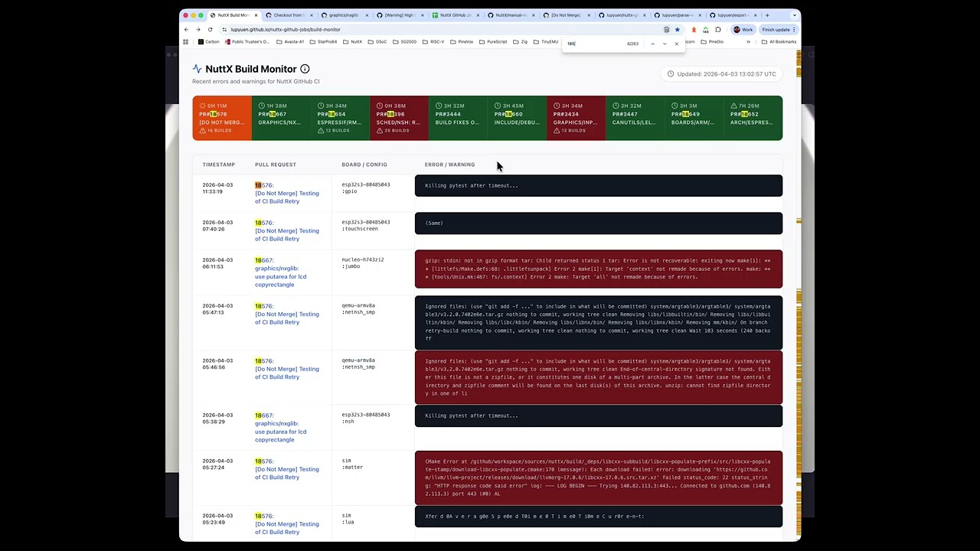Open the PineDio bookmark folder
Image resolution: width=980 pixels, height=551 pixels.
pos(712,42)
